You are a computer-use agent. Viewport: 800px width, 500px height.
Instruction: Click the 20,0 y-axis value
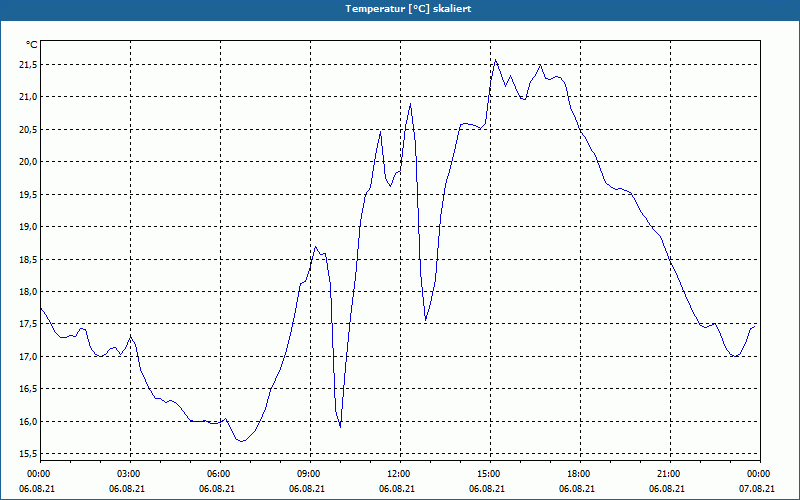click(29, 161)
